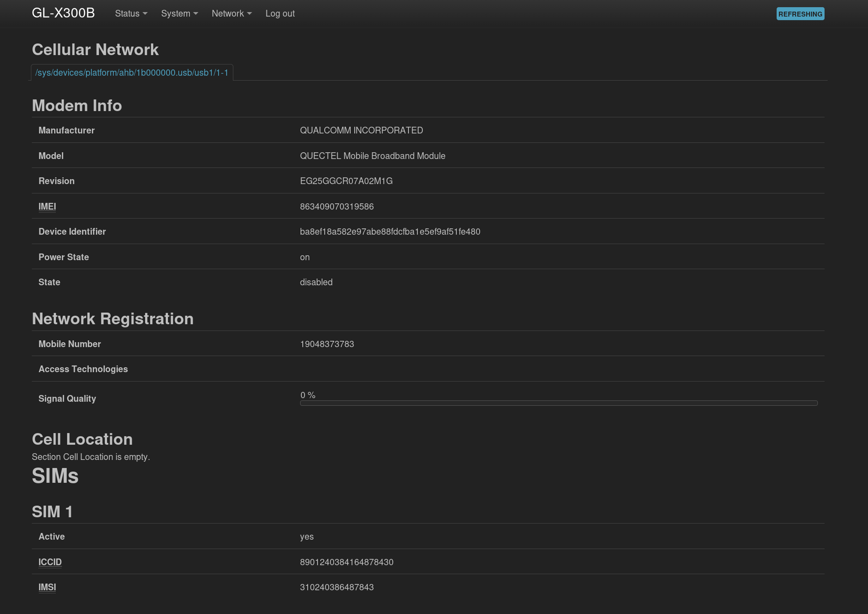Screen dimensions: 868x614
Task: Click the IMSI number value
Action: [336, 587]
